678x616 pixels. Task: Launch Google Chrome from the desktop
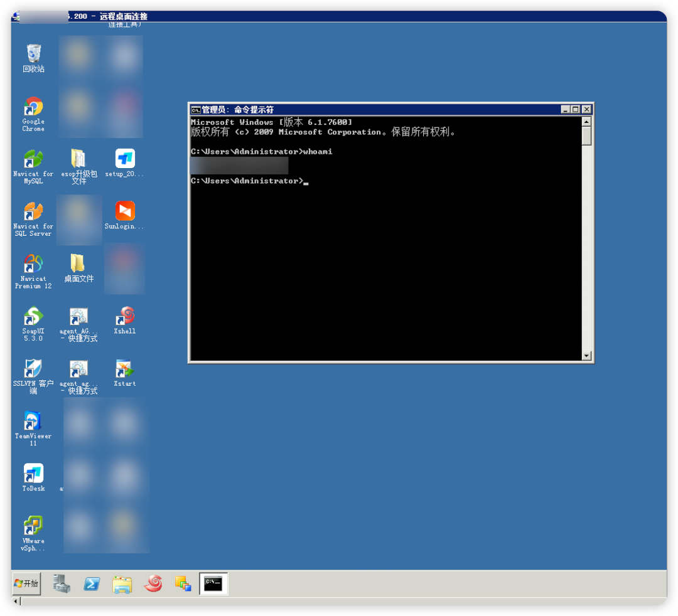point(33,114)
